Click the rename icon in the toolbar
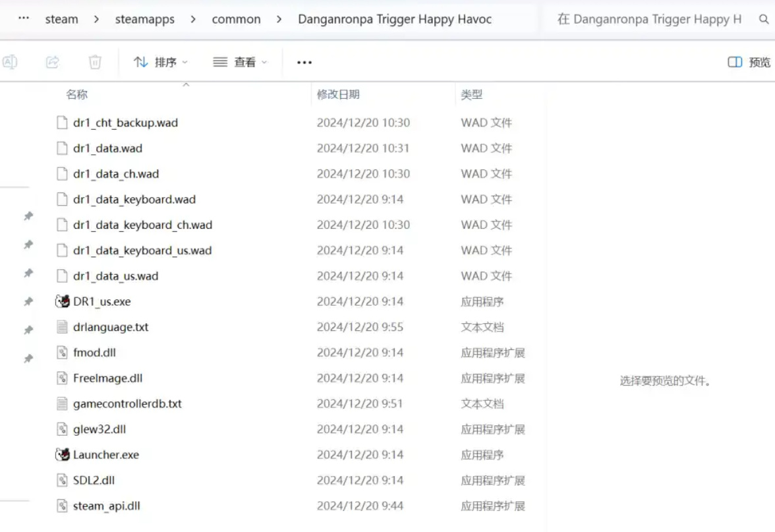775x532 pixels. pyautogui.click(x=10, y=62)
